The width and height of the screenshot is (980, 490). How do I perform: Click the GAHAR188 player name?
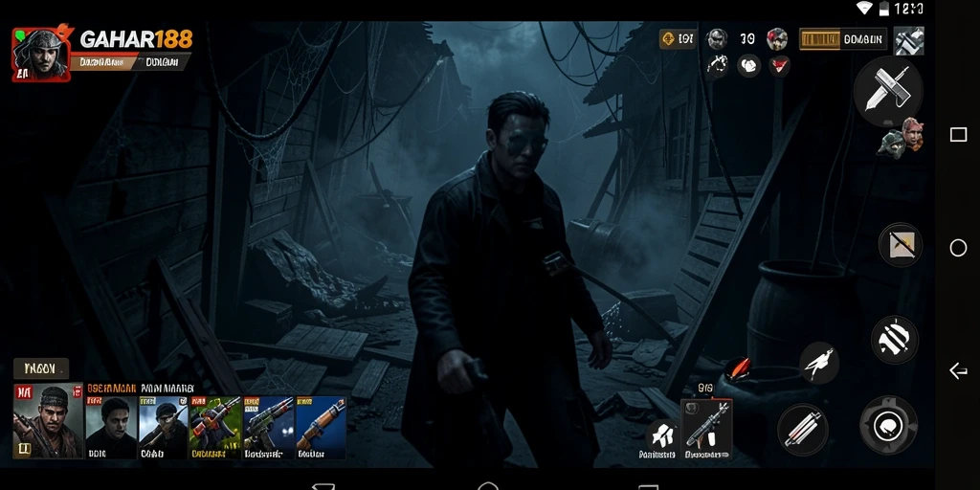[x=136, y=40]
